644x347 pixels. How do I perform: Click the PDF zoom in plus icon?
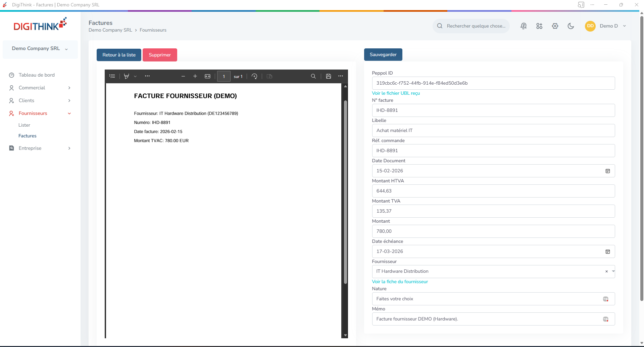195,76
